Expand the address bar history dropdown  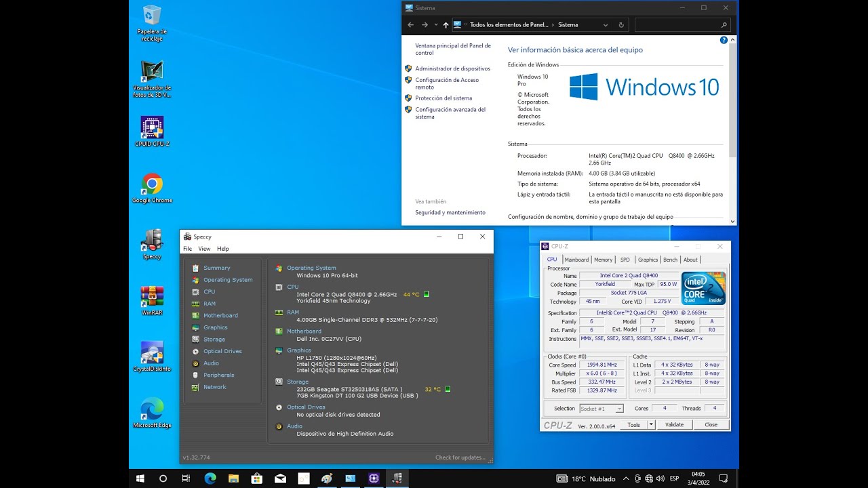[606, 25]
